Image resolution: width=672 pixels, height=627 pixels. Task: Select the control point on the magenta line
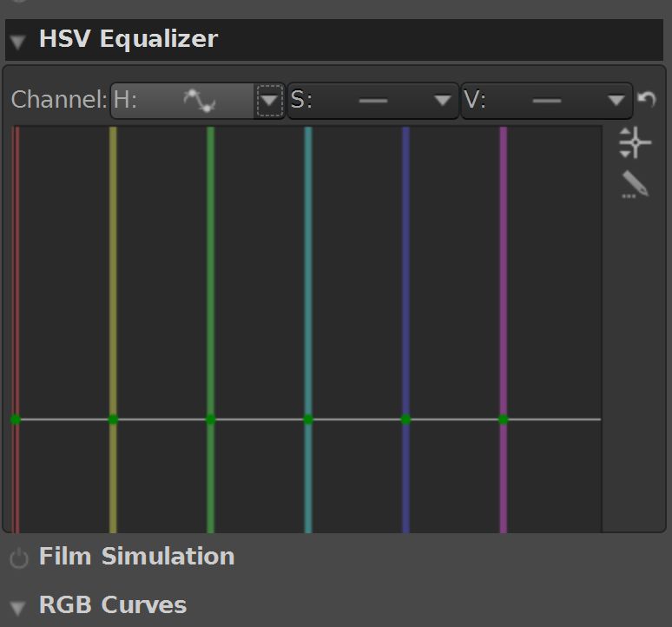[504, 419]
